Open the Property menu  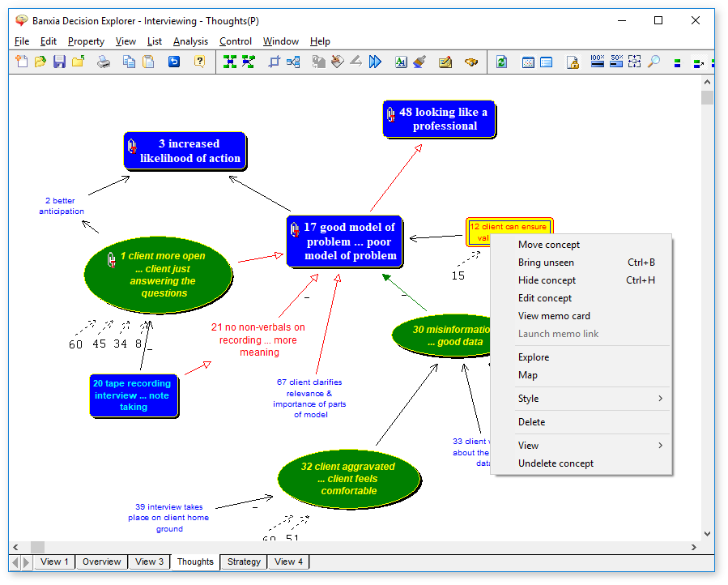tap(86, 41)
